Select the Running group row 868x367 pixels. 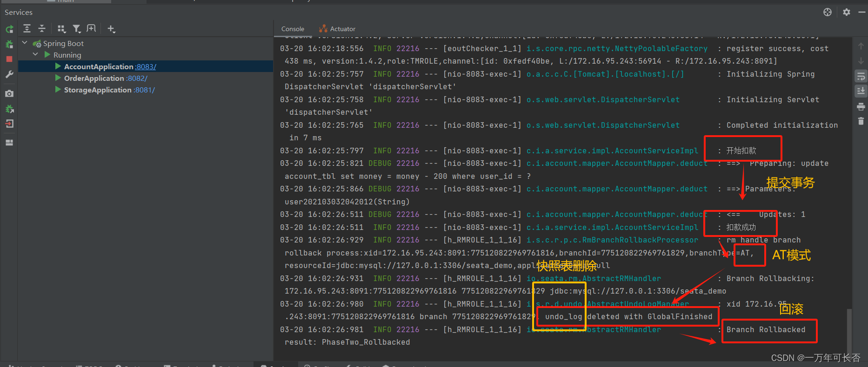[x=145, y=55]
